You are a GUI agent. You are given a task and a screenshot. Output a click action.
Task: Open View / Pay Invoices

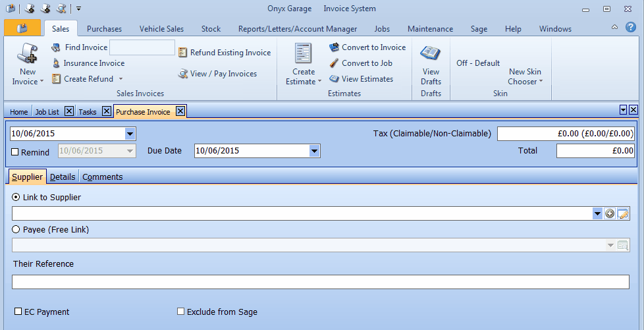click(x=217, y=74)
